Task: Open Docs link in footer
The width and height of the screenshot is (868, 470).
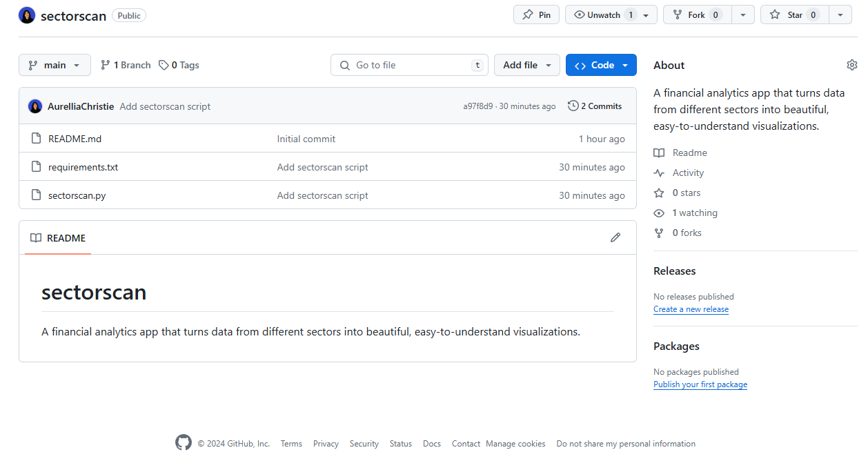Action: click(432, 444)
